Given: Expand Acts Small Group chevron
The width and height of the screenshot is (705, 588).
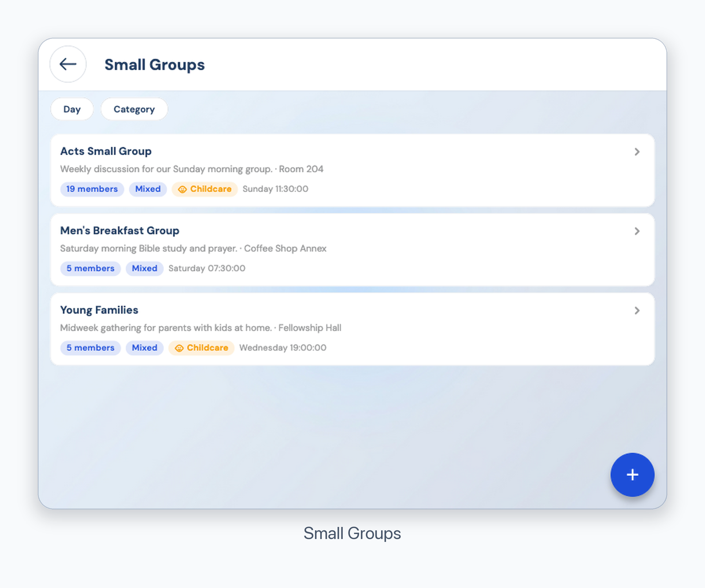Looking at the screenshot, I should (637, 152).
